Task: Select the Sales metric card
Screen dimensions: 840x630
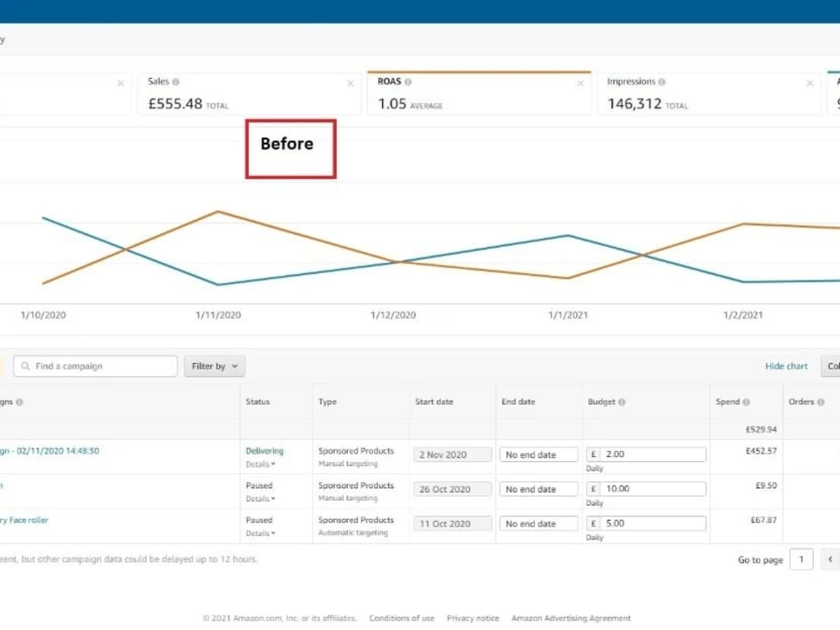Action: [249, 94]
